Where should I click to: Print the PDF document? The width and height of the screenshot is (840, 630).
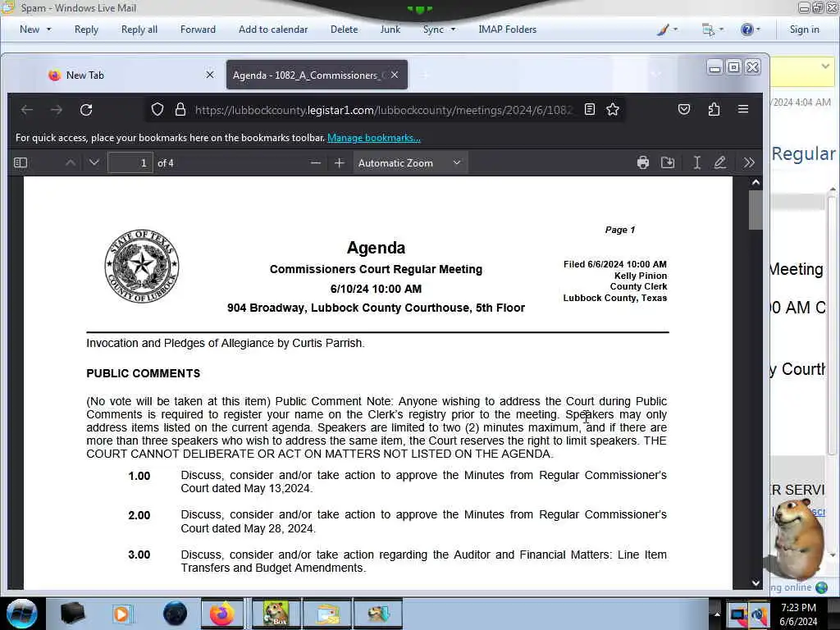coord(643,162)
